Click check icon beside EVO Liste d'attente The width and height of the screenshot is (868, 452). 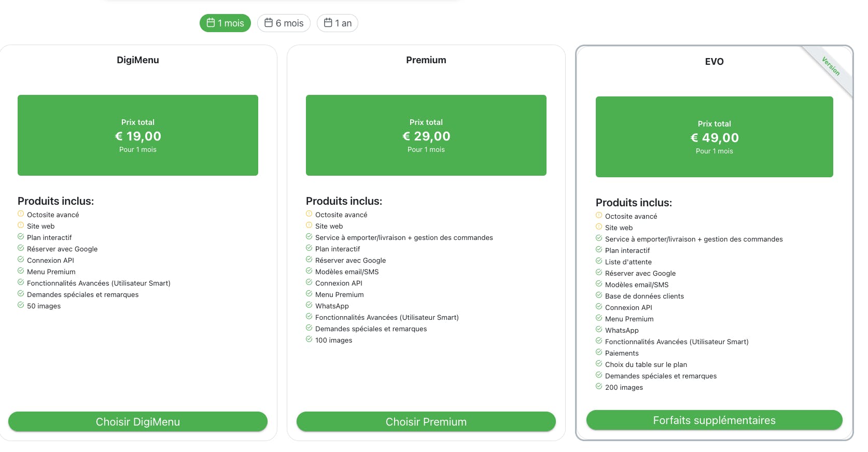pyautogui.click(x=599, y=261)
